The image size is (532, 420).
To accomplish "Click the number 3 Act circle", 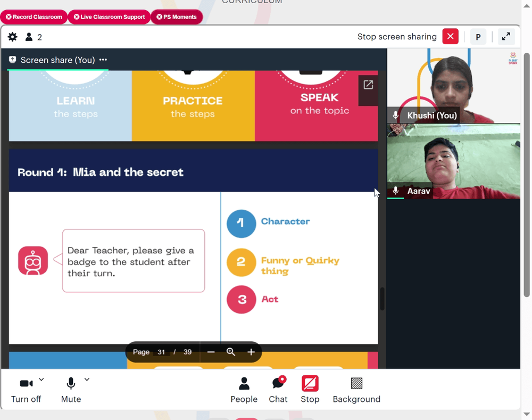I will (x=241, y=300).
